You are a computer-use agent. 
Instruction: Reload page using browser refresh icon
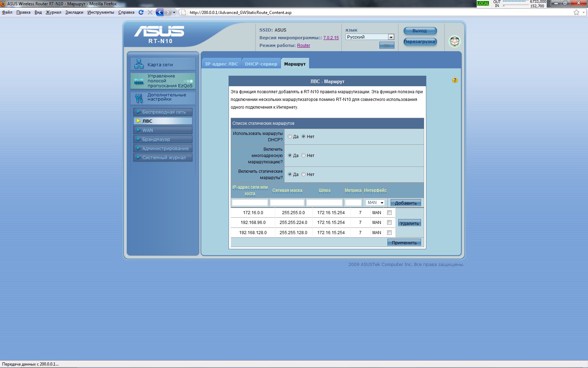(141, 12)
